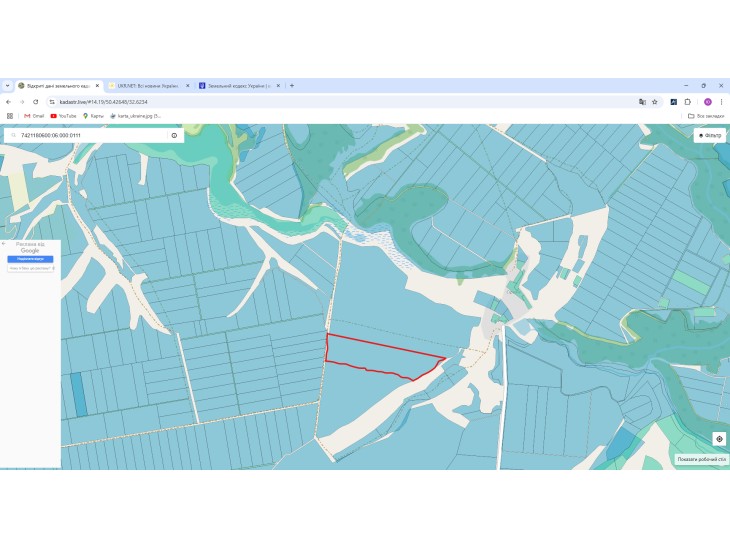This screenshot has width=730, height=547.
Task: Open the Google apps grid shortcut
Action: point(10,116)
